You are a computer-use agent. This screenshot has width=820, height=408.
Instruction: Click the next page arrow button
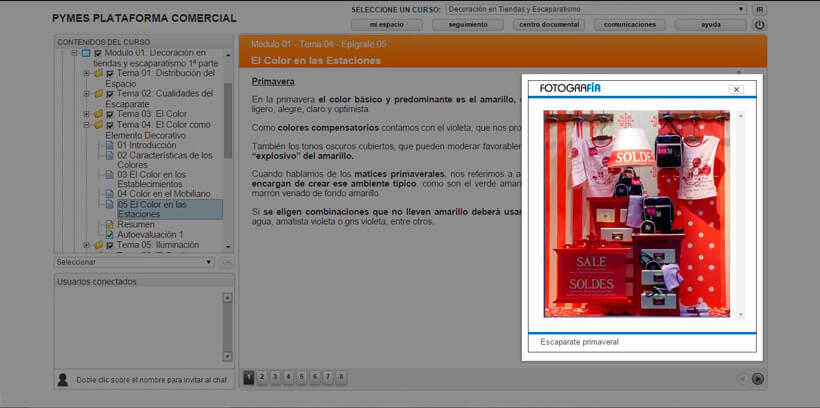click(757, 379)
